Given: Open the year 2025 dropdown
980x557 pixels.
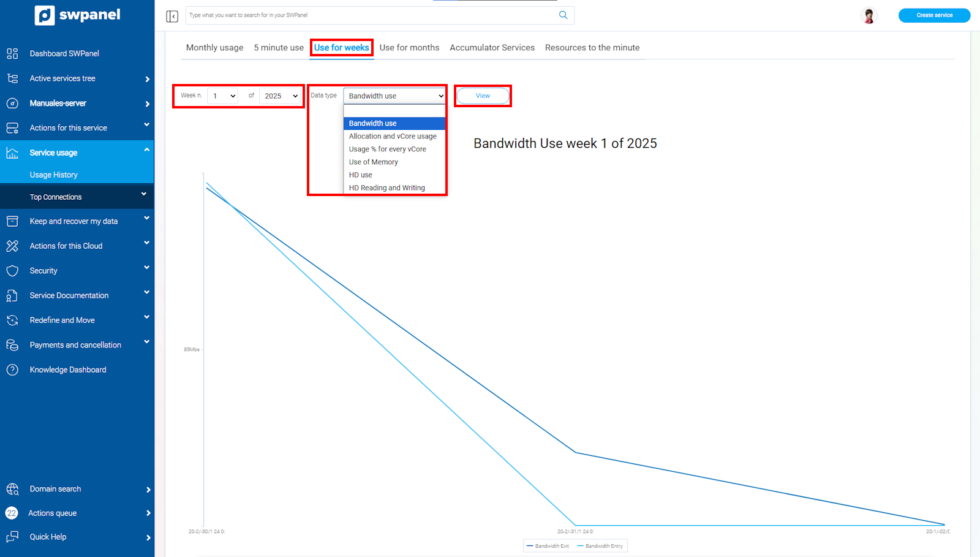Looking at the screenshot, I should [x=281, y=96].
